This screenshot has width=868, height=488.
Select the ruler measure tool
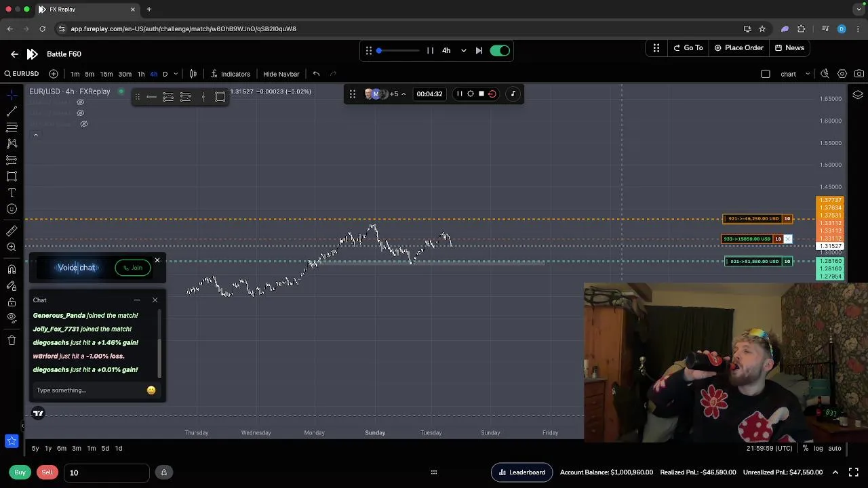coord(12,231)
